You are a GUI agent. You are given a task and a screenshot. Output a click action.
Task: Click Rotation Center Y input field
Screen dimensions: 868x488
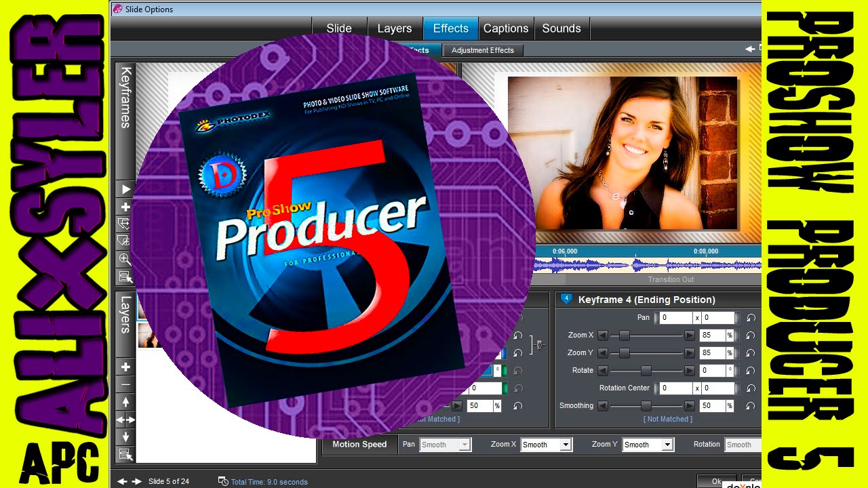point(718,388)
